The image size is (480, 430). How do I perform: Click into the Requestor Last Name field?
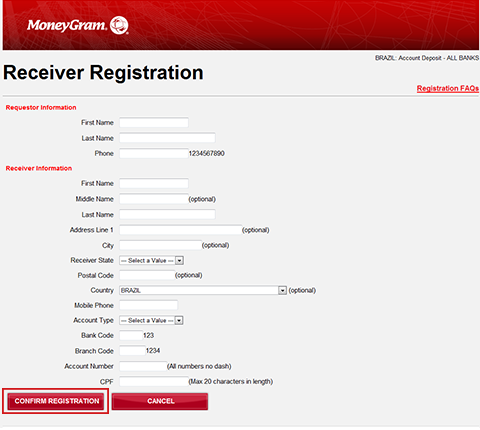coord(167,138)
